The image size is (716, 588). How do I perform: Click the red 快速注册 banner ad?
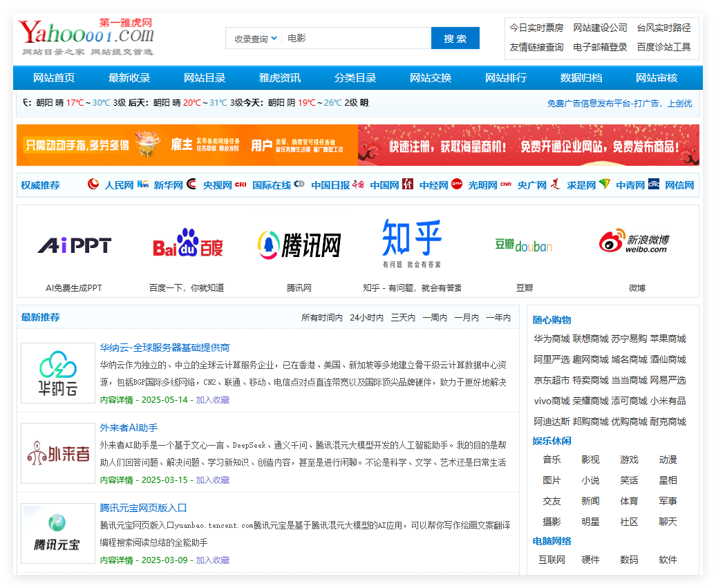point(529,145)
